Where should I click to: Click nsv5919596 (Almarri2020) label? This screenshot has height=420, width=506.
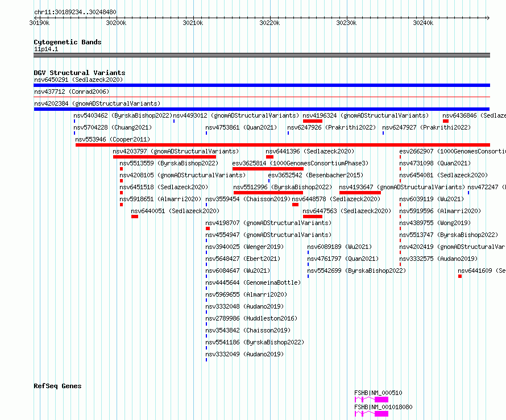point(440,211)
